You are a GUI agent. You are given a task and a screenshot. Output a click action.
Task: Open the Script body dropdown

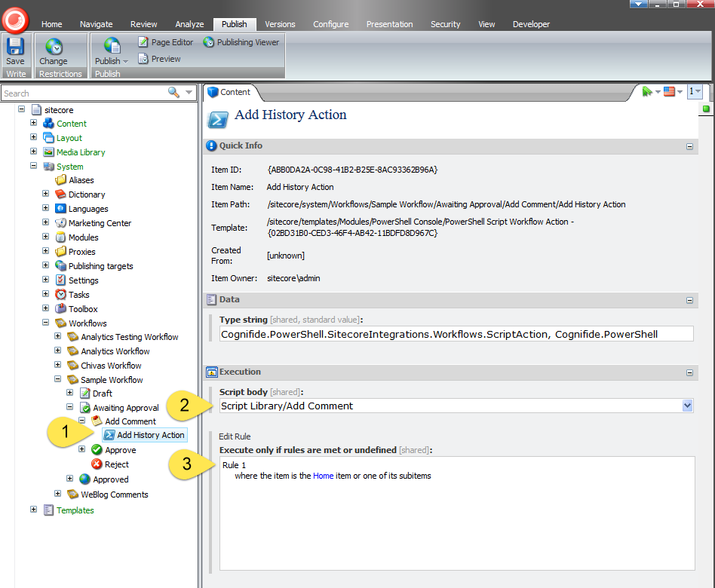pos(687,406)
